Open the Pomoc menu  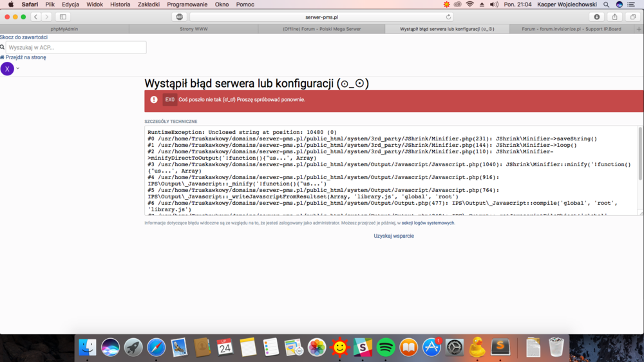[x=245, y=5]
